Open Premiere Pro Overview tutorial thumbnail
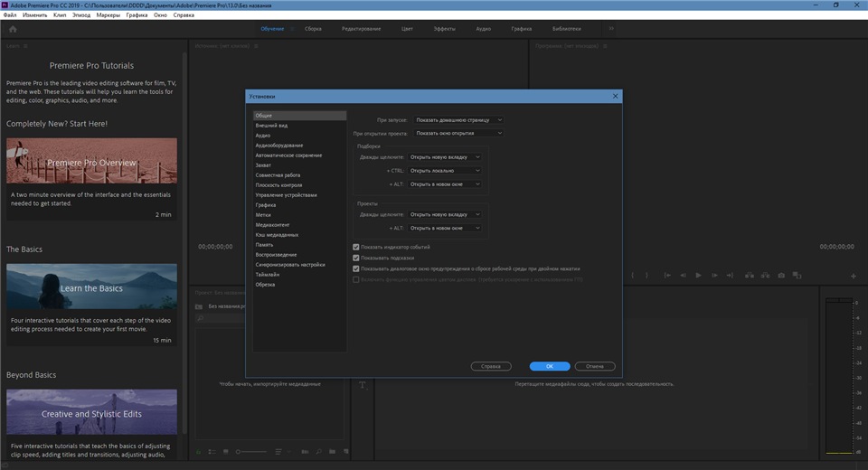Screen dimensions: 868x470 click(92, 161)
